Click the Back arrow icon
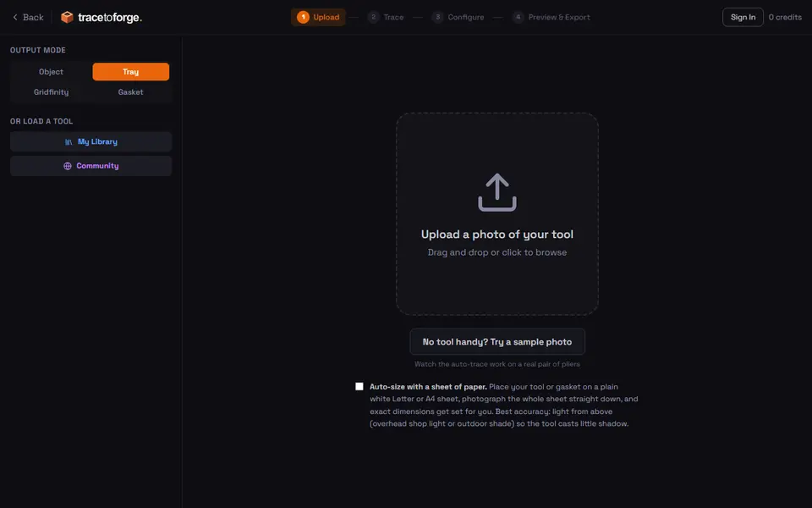 [15, 17]
